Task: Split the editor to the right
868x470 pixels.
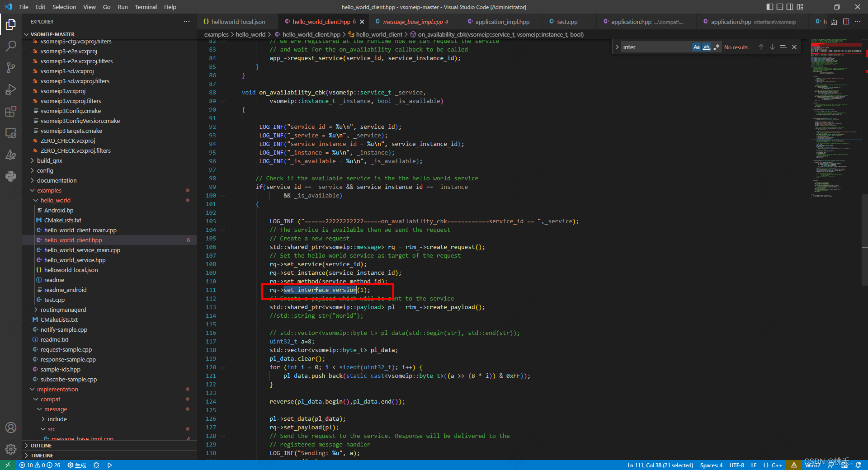Action: point(846,22)
